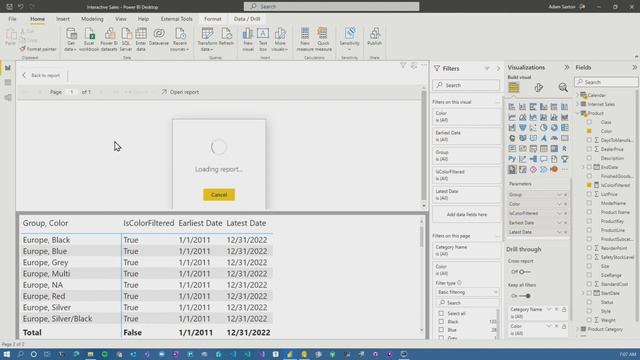Open the Filter type Basic filtering dropdown
The width and height of the screenshot is (640, 360).
[467, 292]
